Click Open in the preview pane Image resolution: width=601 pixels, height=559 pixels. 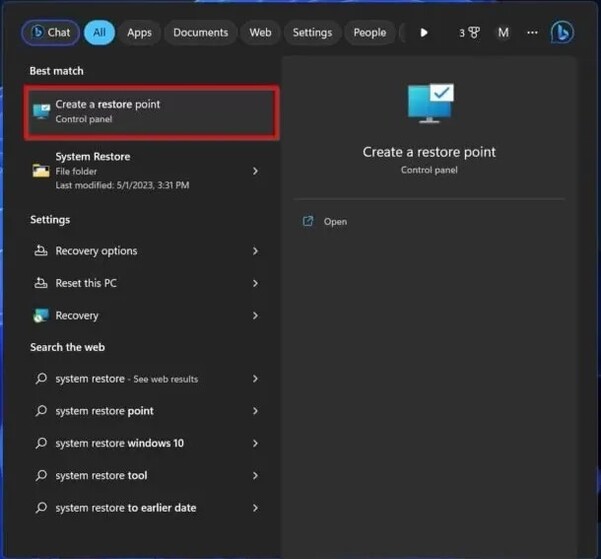point(335,222)
